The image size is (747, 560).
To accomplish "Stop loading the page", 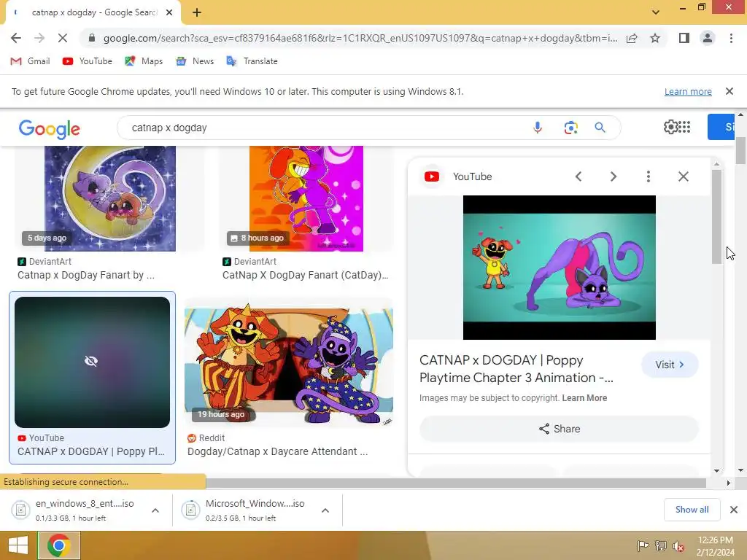I will tap(63, 38).
